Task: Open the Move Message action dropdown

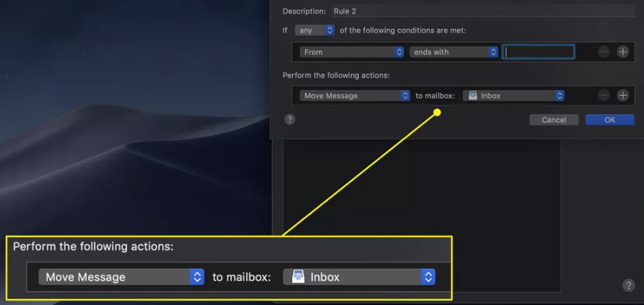Action: 355,96
